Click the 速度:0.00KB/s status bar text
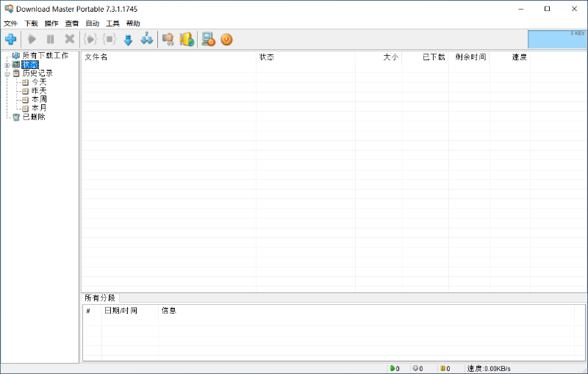The image size is (588, 374). coord(489,369)
